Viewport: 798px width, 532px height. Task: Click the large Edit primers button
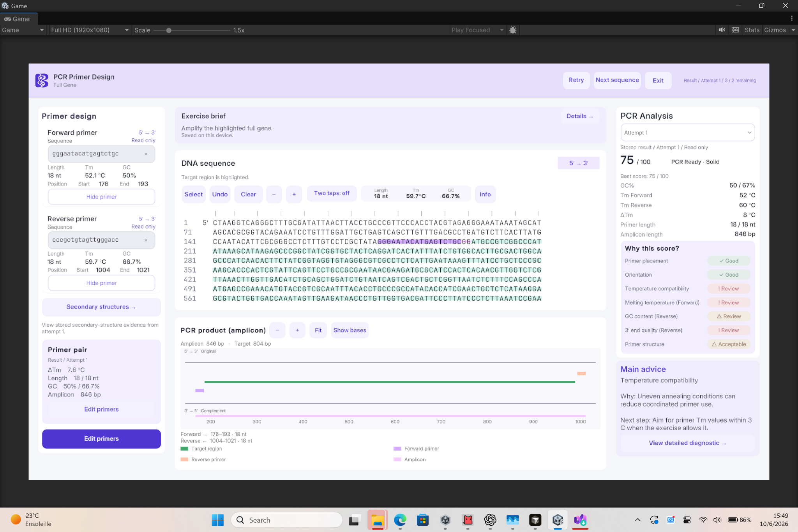(x=101, y=439)
